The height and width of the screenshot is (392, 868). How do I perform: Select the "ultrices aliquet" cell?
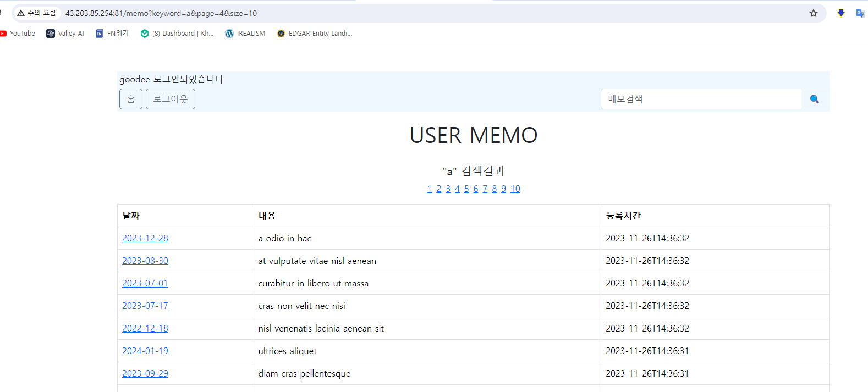427,351
